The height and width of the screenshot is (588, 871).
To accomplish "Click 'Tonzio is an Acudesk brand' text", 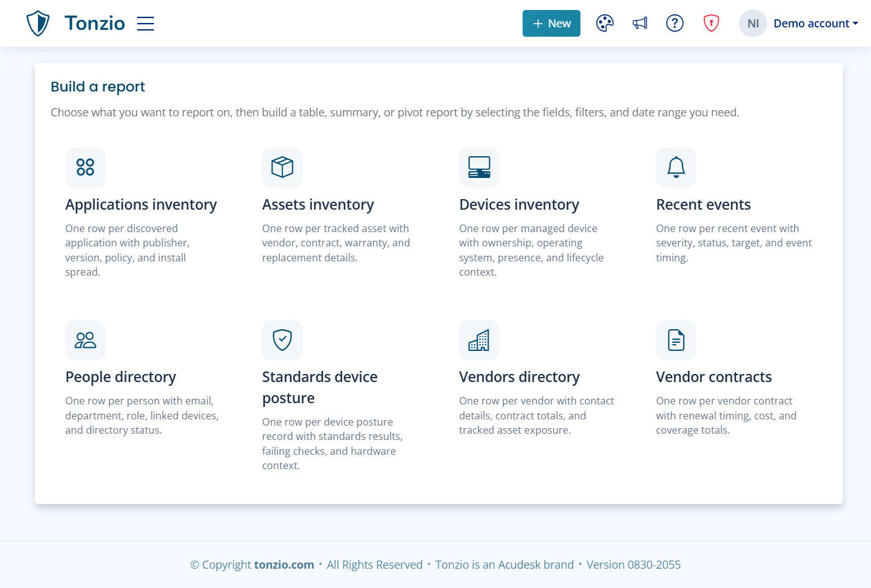I will click(505, 565).
